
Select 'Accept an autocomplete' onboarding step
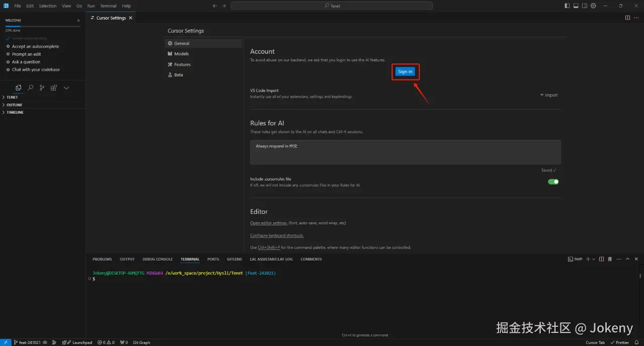click(35, 46)
